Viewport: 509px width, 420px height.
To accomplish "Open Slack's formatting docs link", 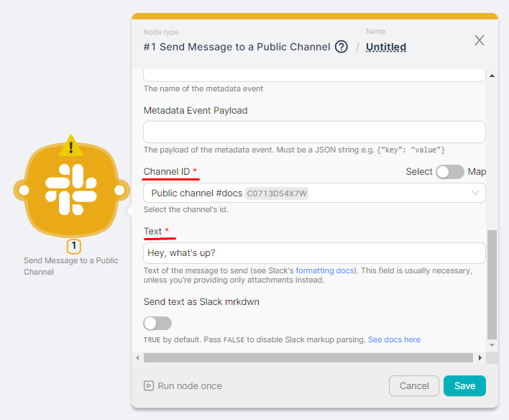I will click(x=324, y=270).
